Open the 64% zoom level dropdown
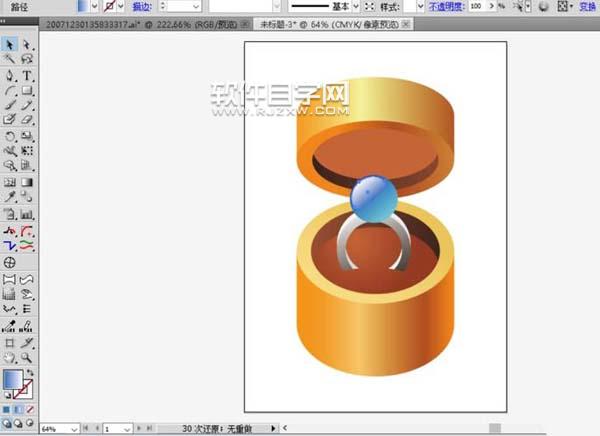 click(x=74, y=429)
